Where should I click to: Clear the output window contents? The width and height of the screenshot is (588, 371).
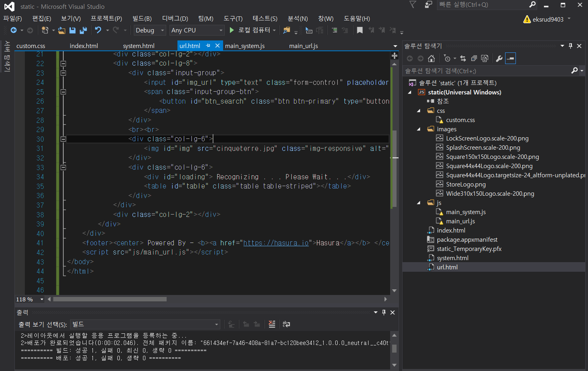pyautogui.click(x=272, y=324)
